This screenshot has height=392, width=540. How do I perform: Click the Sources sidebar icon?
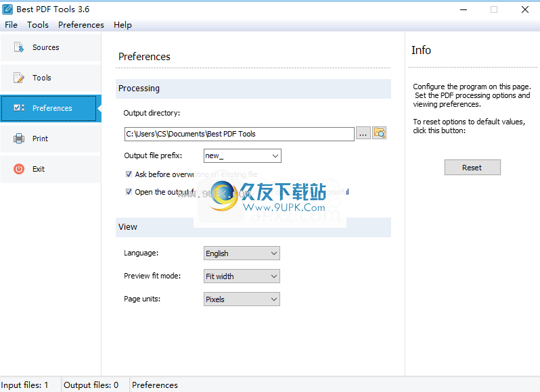pyautogui.click(x=18, y=47)
